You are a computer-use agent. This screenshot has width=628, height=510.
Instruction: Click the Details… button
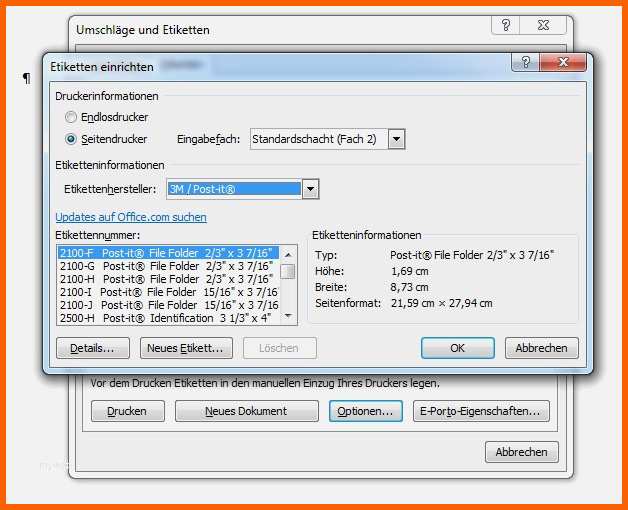(x=93, y=348)
